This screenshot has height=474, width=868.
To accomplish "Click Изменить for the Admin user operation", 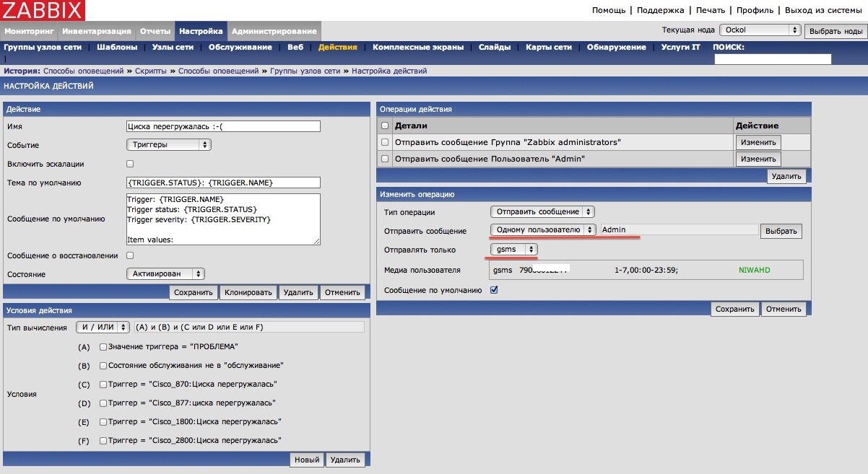I will [x=758, y=159].
